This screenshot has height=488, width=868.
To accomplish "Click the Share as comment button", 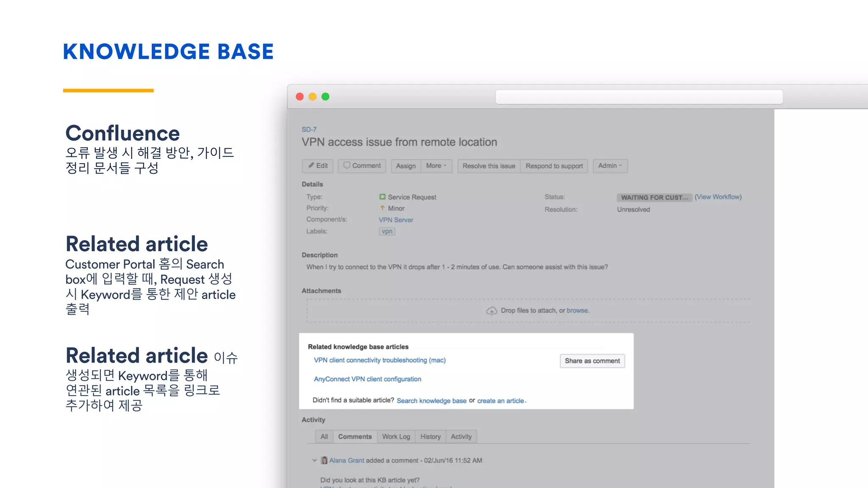I will [592, 361].
